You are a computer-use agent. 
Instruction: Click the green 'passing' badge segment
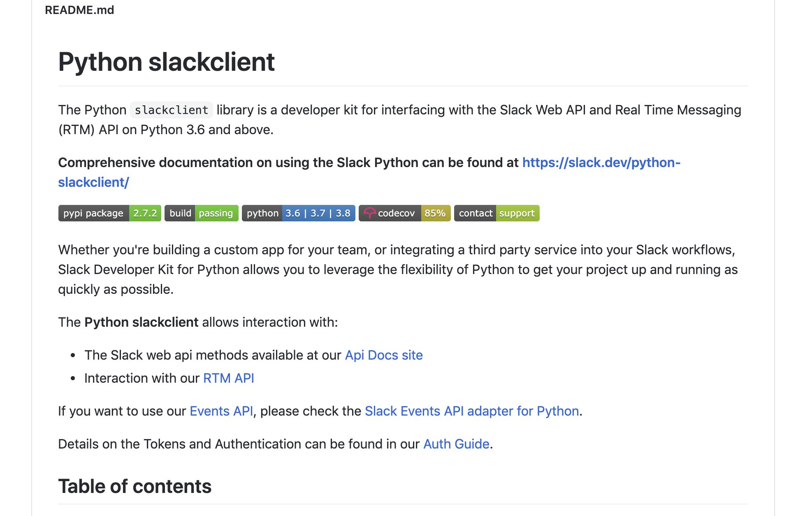point(216,213)
